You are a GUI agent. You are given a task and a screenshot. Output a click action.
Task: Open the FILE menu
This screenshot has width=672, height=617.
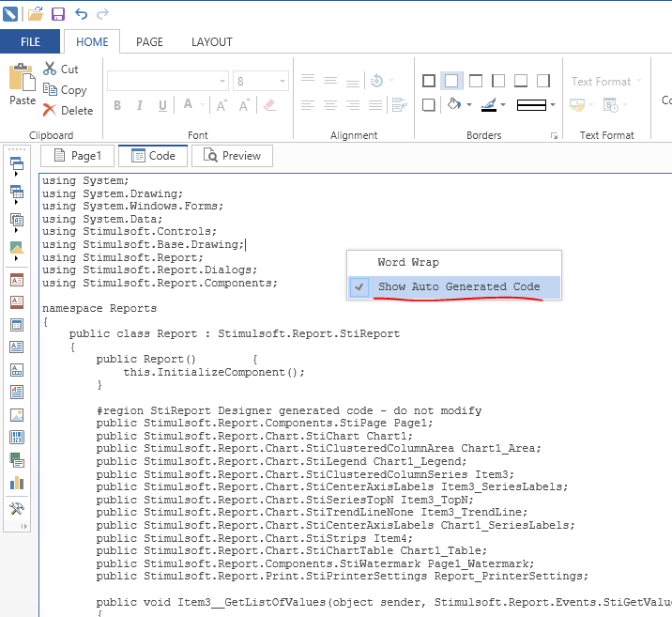tap(30, 41)
